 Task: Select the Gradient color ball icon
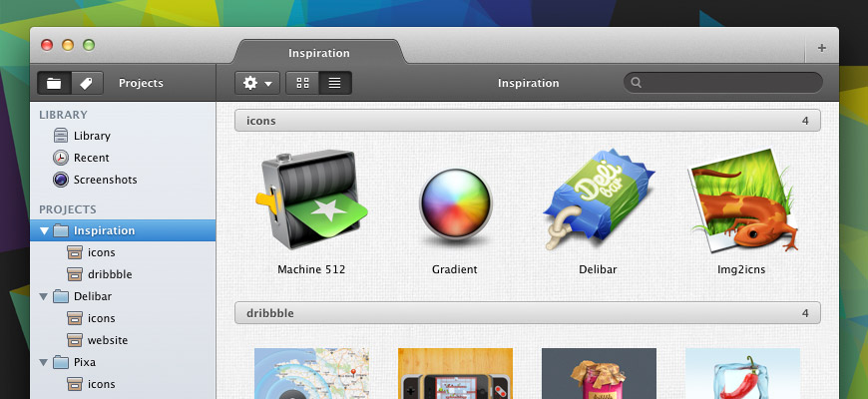pyautogui.click(x=455, y=205)
